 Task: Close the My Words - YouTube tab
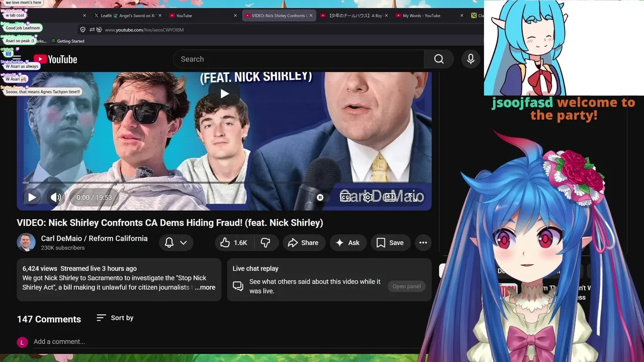point(462,16)
